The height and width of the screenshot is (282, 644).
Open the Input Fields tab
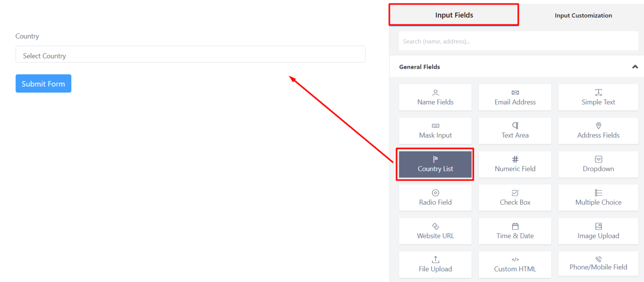click(x=454, y=15)
